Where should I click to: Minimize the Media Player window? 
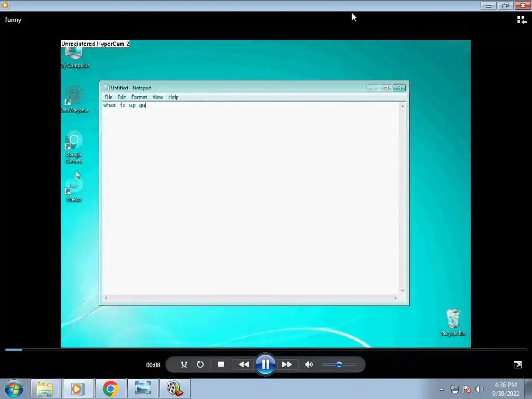coord(488,5)
